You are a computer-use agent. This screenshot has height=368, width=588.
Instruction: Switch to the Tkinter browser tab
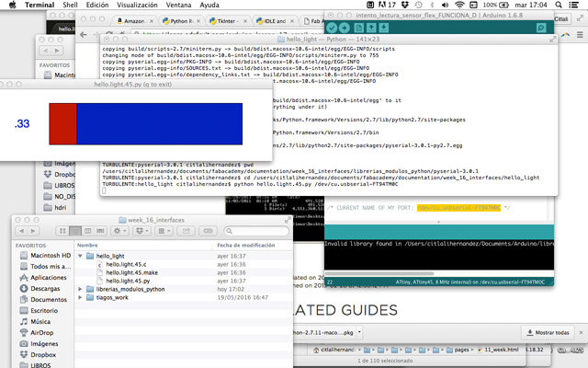pos(228,21)
